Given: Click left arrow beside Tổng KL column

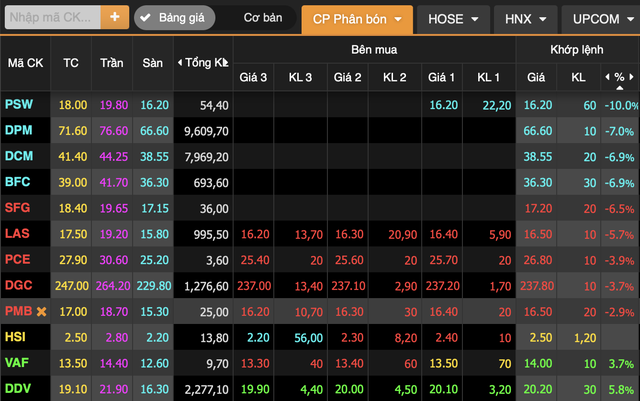Looking at the screenshot, I should pyautogui.click(x=181, y=63).
